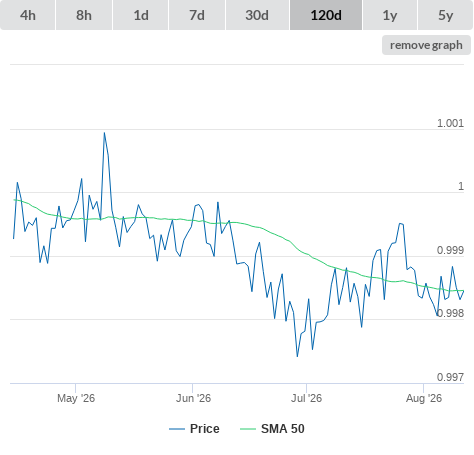Click the May '26 axis label
This screenshot has height=455, width=474.
click(x=76, y=398)
